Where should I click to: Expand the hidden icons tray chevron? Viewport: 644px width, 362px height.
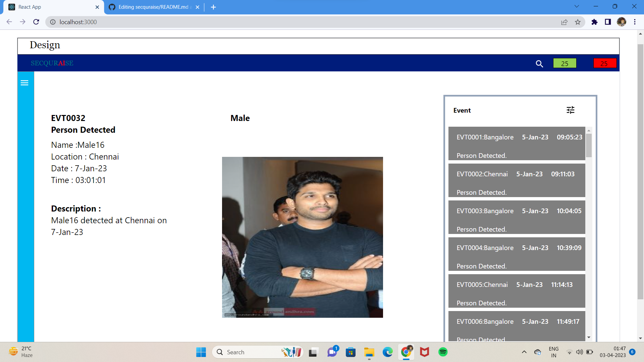coord(524,352)
